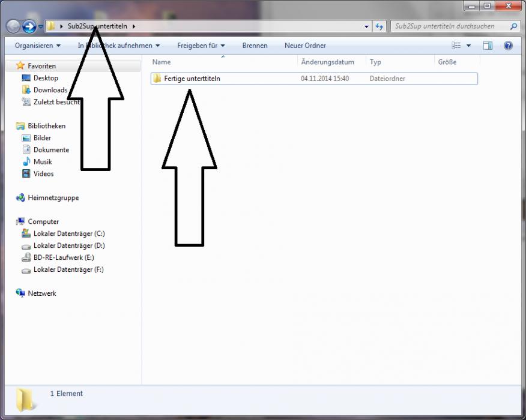Click 'Sub2Sup untertiteln' breadcrumb in address bar
Viewport: 526px width, 420px height.
[x=97, y=26]
